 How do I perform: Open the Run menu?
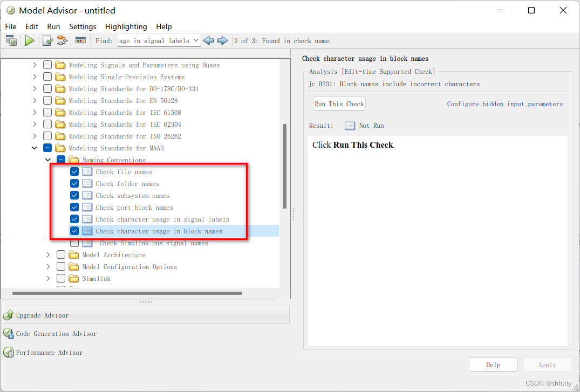[x=53, y=26]
